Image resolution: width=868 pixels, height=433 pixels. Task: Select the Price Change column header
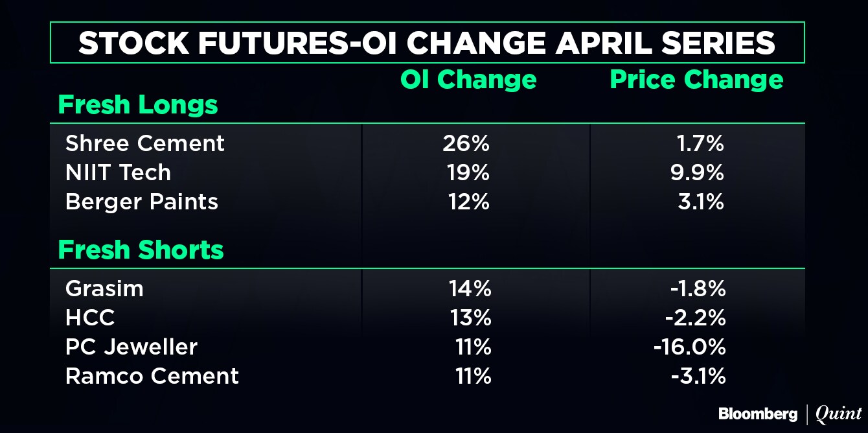coord(697,80)
